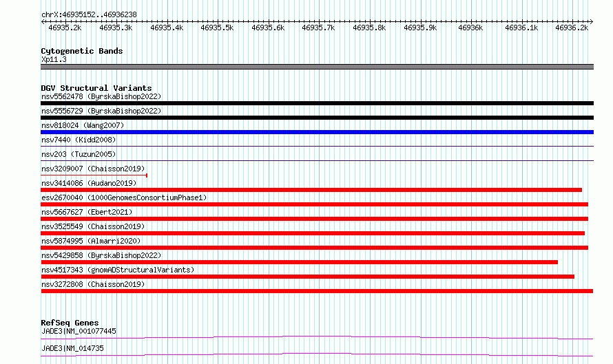Viewport: 613px width, 364px height.
Task: Click the 46935.5k ruler label
Action: pos(217,28)
